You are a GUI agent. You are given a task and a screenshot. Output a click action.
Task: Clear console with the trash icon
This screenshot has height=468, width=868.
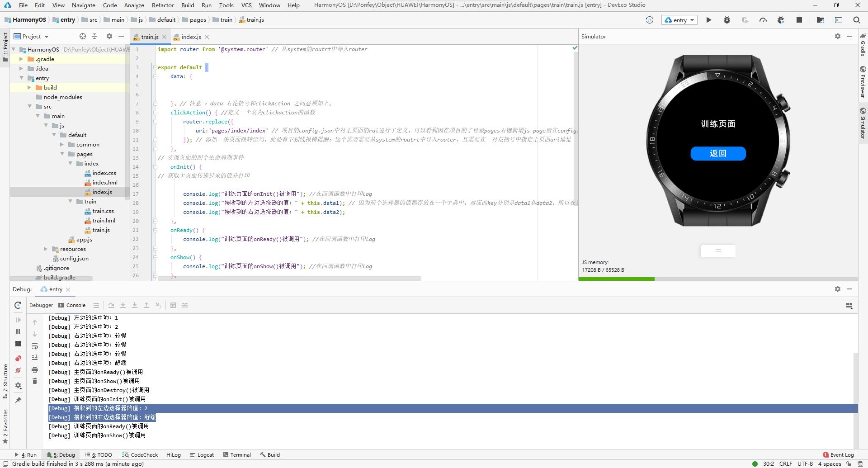[35, 381]
